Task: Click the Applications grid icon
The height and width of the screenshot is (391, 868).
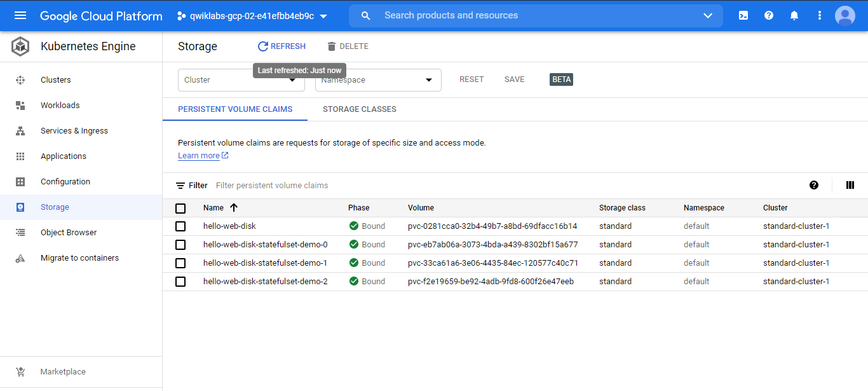Action: (x=20, y=156)
